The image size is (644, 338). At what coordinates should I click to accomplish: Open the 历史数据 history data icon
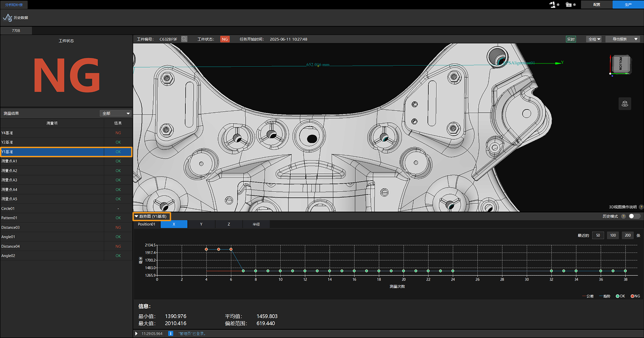[x=8, y=17]
